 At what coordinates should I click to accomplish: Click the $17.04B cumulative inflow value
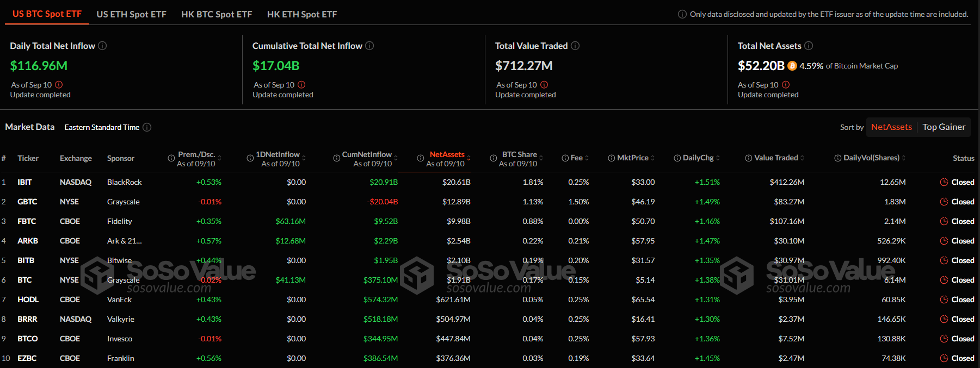click(x=276, y=66)
